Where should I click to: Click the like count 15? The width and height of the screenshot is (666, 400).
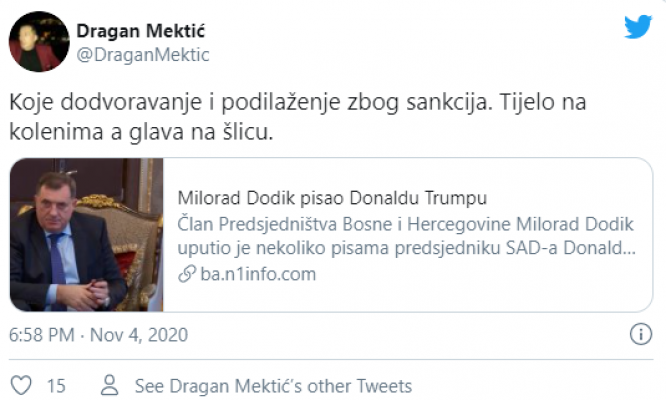pos(56,386)
